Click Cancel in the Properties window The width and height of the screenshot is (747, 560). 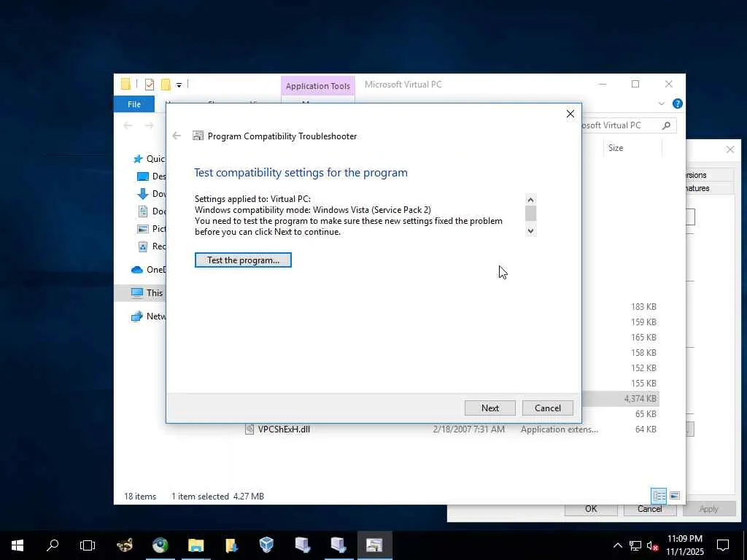click(649, 509)
